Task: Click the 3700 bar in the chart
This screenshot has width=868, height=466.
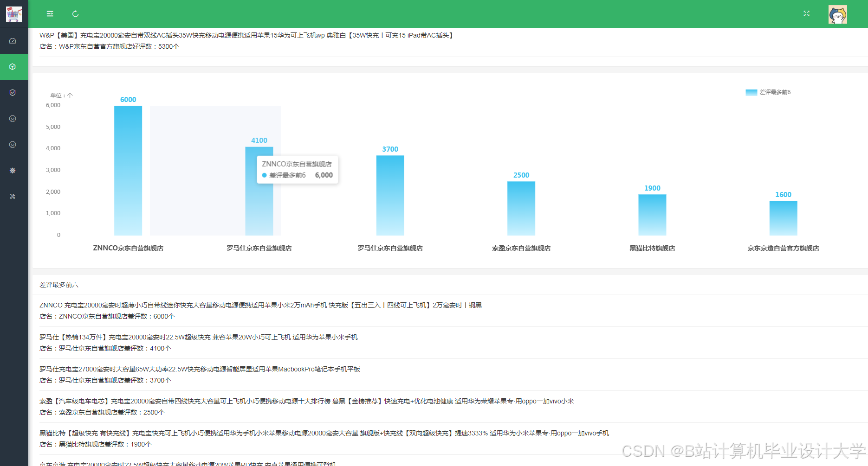Action: (390, 195)
